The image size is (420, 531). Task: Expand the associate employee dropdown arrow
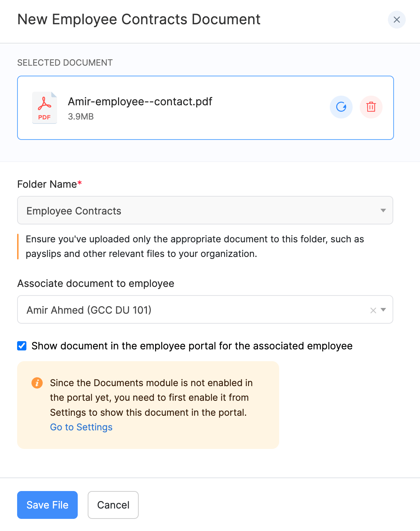tap(383, 310)
